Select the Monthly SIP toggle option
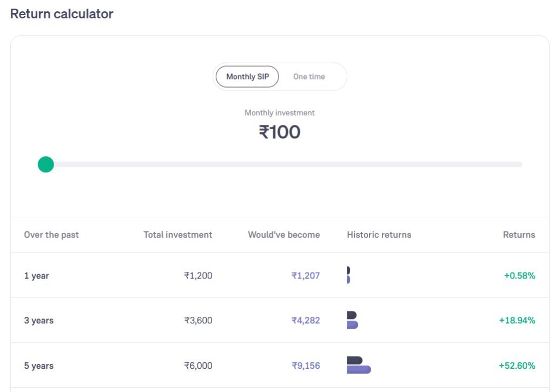The width and height of the screenshot is (554, 392). point(247,77)
